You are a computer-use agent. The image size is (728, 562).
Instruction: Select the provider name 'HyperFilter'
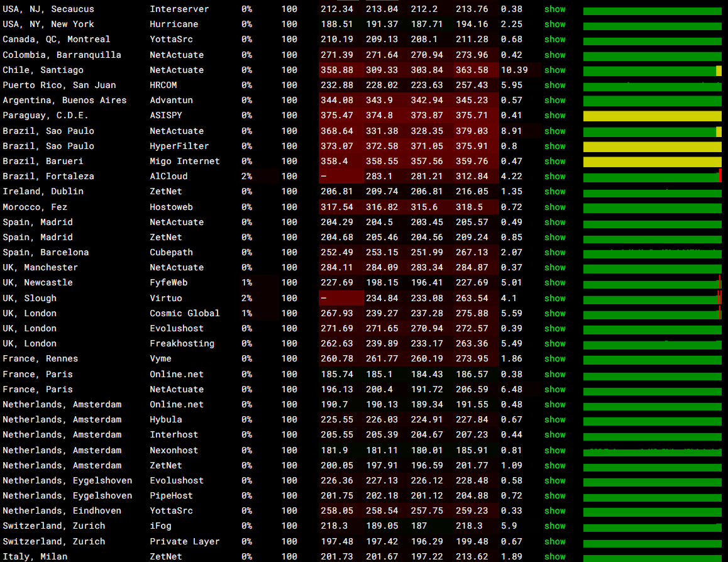pos(179,146)
